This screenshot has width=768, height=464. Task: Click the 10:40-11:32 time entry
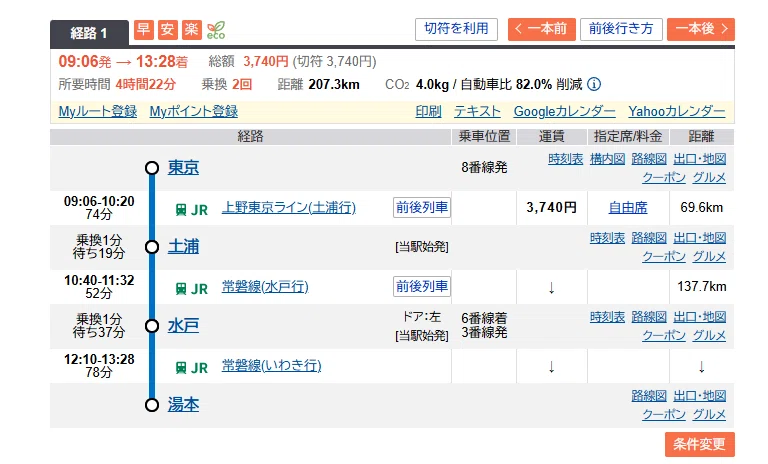[99, 280]
